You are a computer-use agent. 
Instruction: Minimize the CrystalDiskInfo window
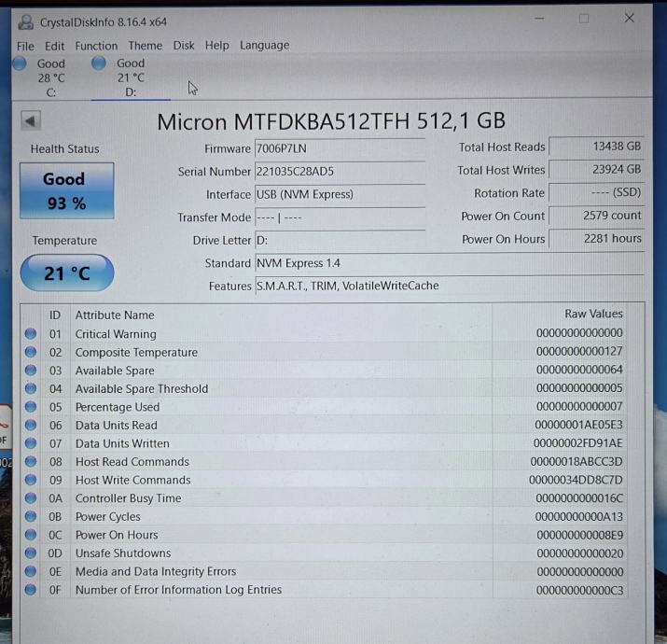point(539,19)
